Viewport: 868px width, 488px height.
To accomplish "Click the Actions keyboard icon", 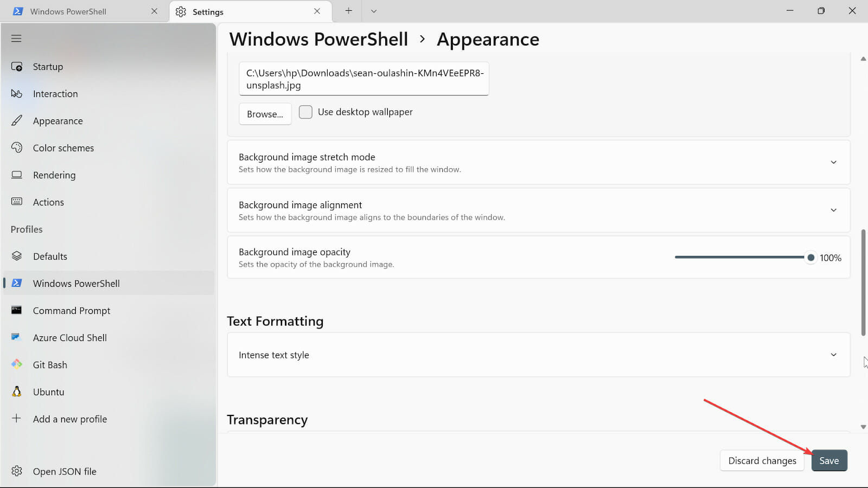I will click(x=17, y=202).
